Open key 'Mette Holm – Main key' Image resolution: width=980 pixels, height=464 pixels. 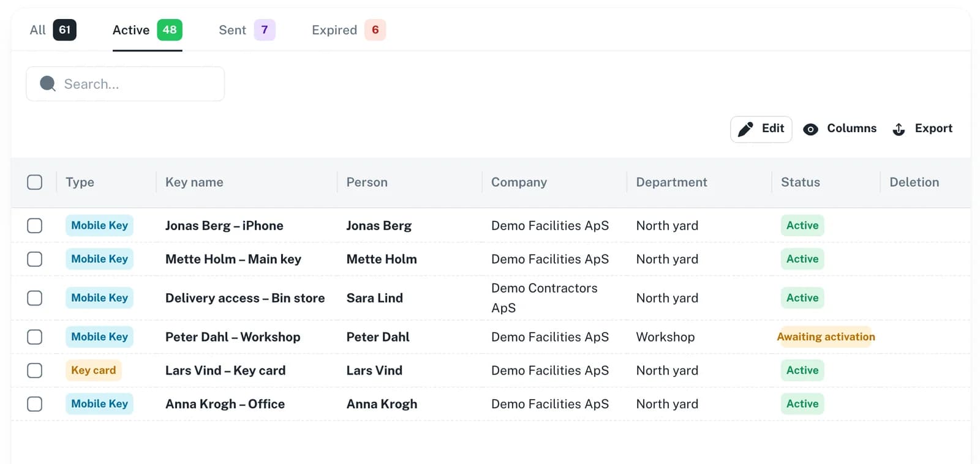pos(233,260)
